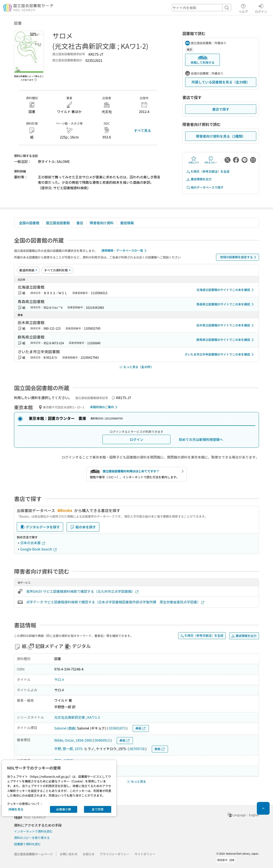Viewport: 273px width, 868px height.
Task: Open the すべての資料形態 dropdown
Action: 57,270
